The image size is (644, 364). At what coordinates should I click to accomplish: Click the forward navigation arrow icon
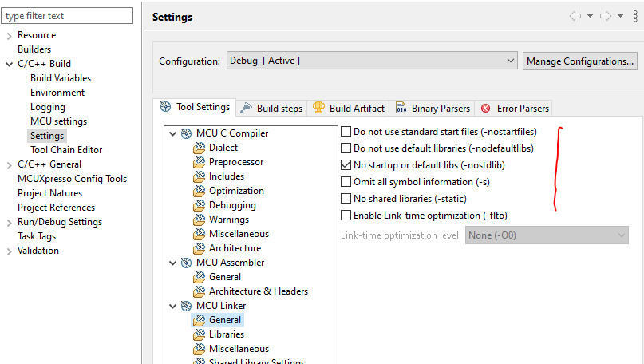click(606, 16)
